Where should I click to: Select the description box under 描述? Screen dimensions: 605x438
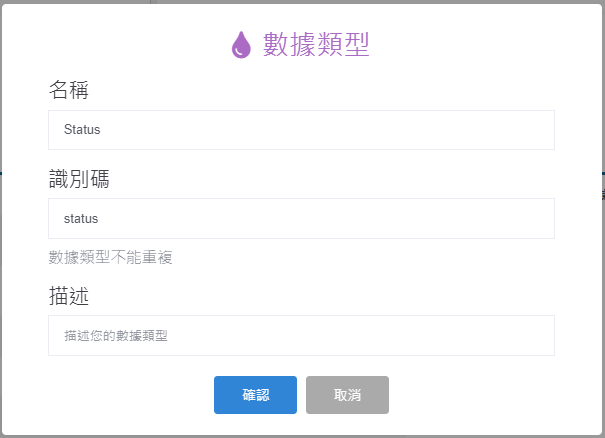[301, 336]
